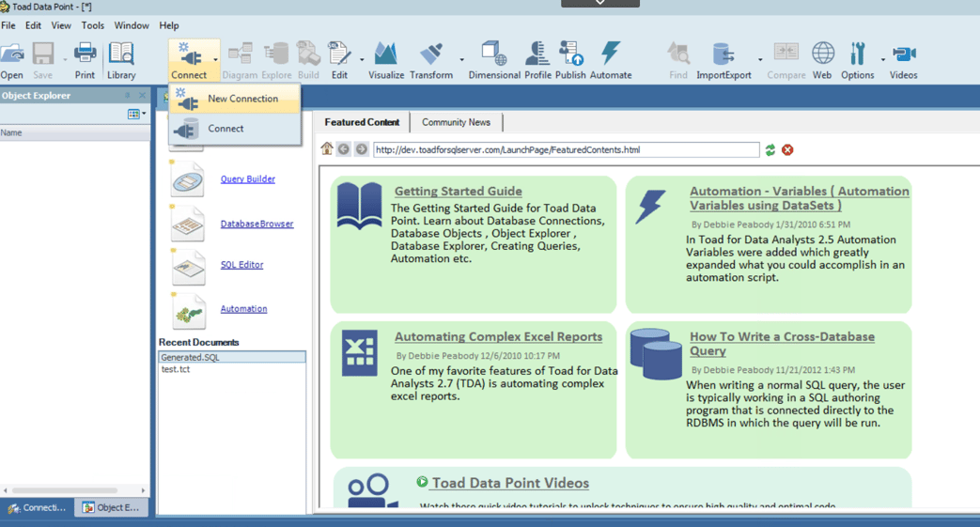
Task: Open the Explore tool
Action: click(276, 60)
